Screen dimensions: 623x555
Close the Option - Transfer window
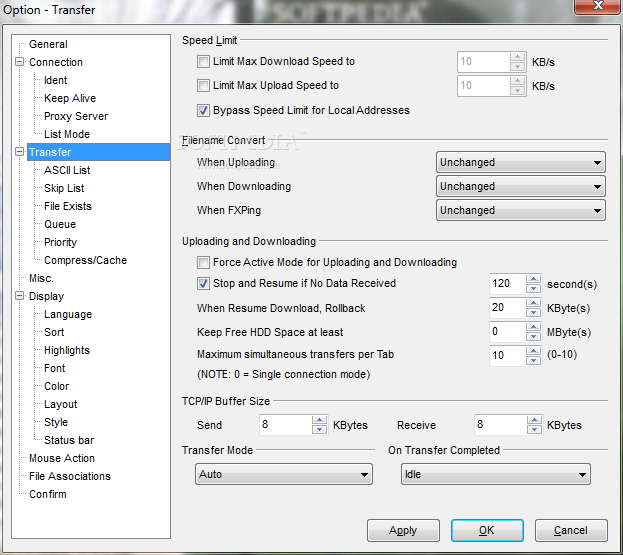point(598,6)
